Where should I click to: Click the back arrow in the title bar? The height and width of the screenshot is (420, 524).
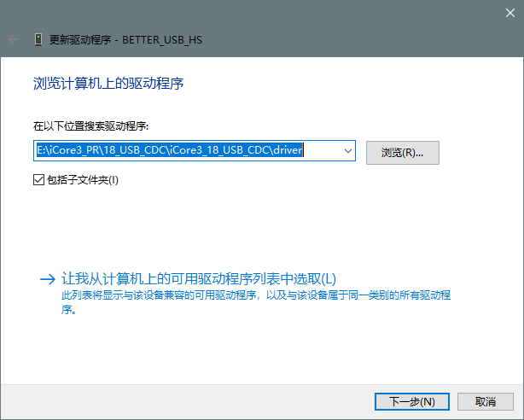[x=13, y=39]
